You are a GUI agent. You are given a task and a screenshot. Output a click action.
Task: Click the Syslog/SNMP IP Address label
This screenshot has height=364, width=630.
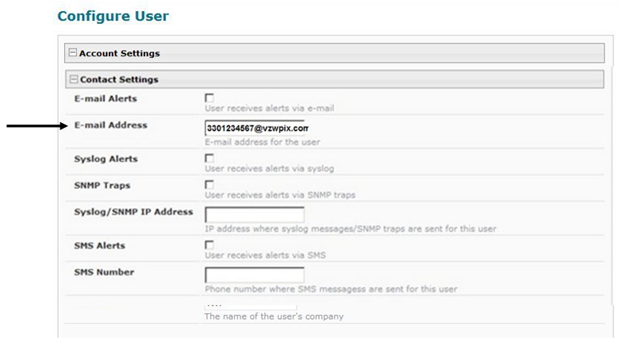(133, 212)
